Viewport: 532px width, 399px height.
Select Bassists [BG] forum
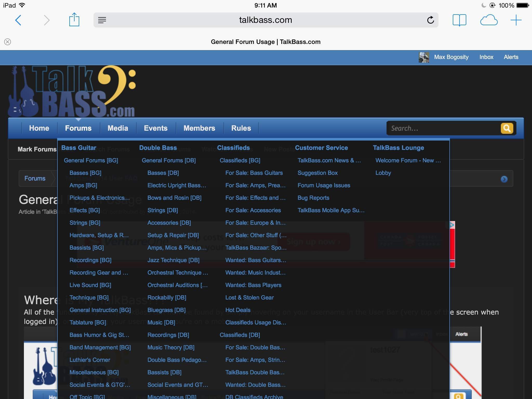coord(87,248)
